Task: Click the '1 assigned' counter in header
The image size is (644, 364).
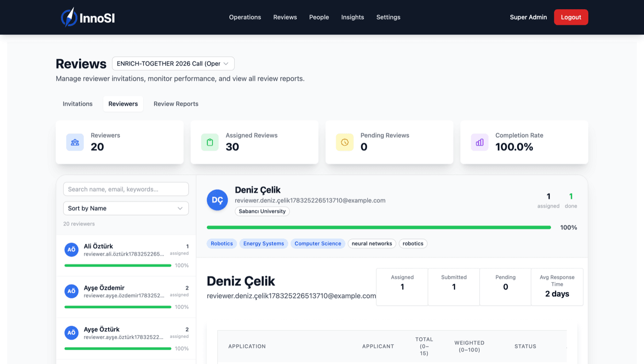Action: coord(548,200)
